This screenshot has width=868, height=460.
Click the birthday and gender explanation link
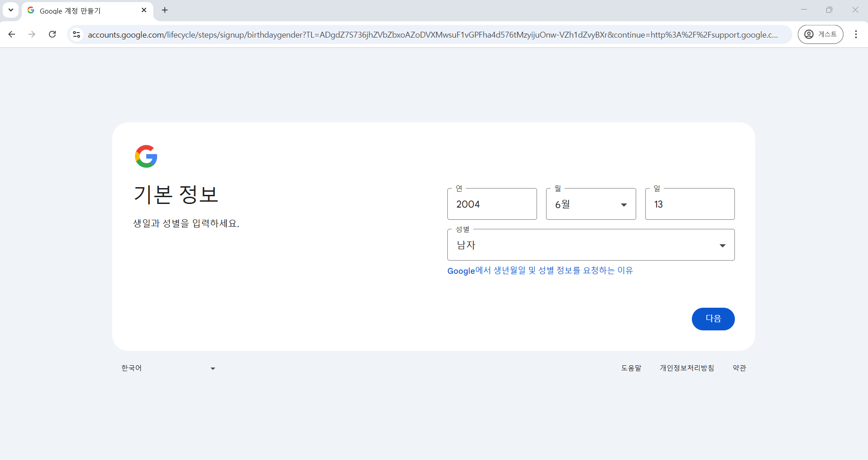[540, 270]
